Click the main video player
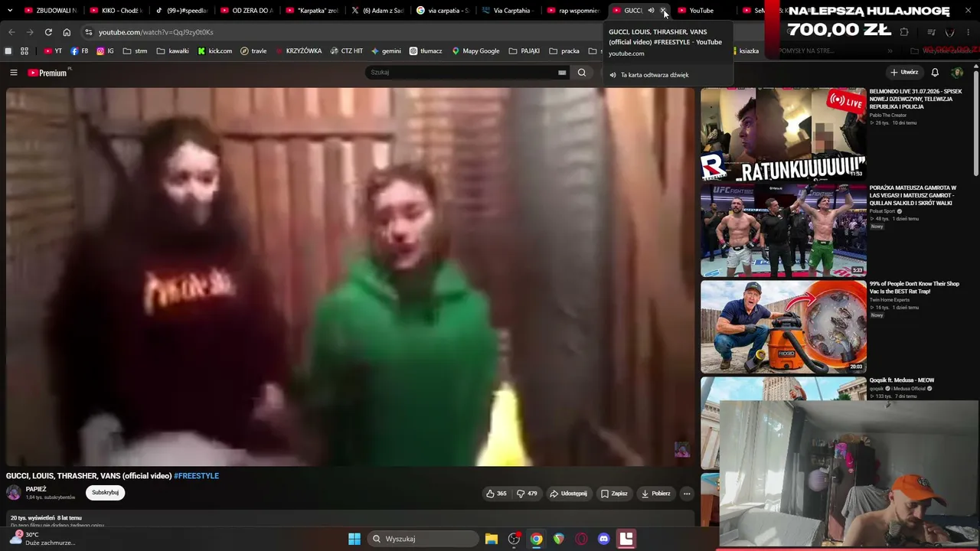 click(350, 276)
